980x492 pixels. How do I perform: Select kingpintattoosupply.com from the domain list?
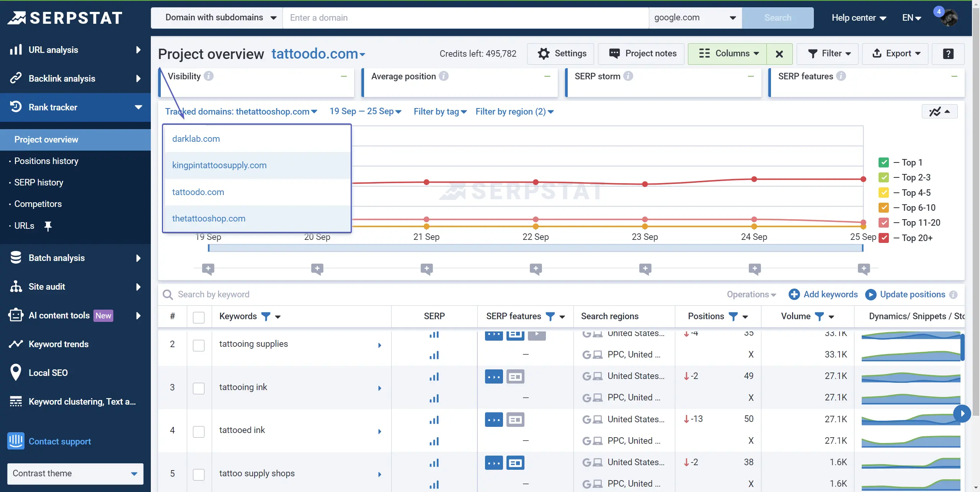(x=219, y=165)
